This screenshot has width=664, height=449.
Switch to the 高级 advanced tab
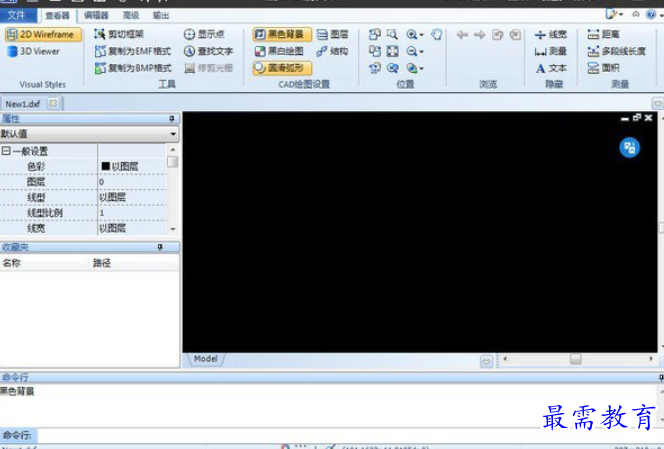(130, 16)
